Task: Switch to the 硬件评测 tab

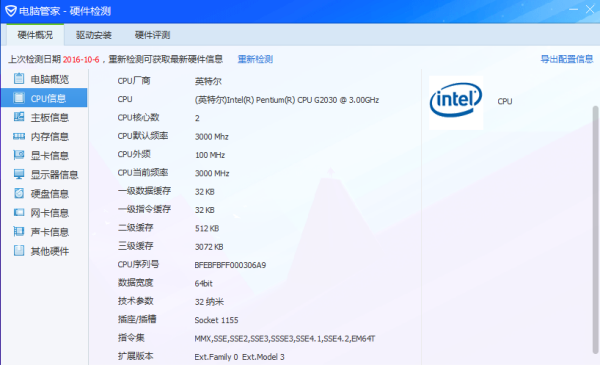Action: pyautogui.click(x=152, y=35)
